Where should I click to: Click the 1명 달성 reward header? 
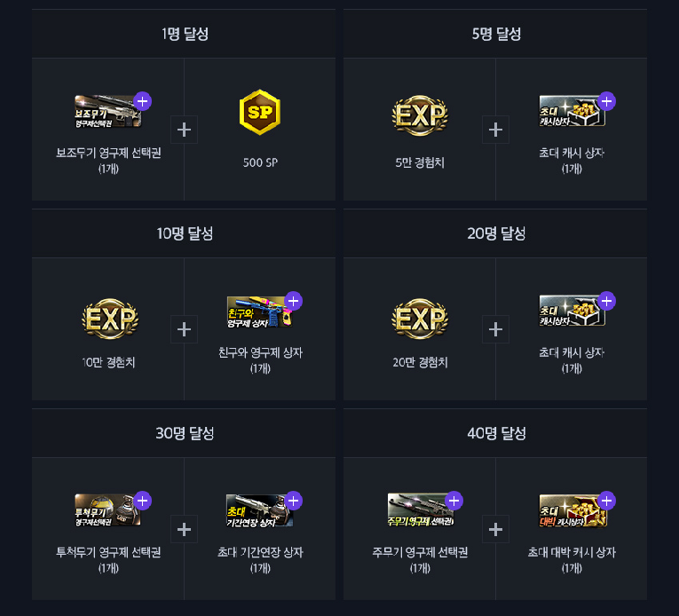184,34
